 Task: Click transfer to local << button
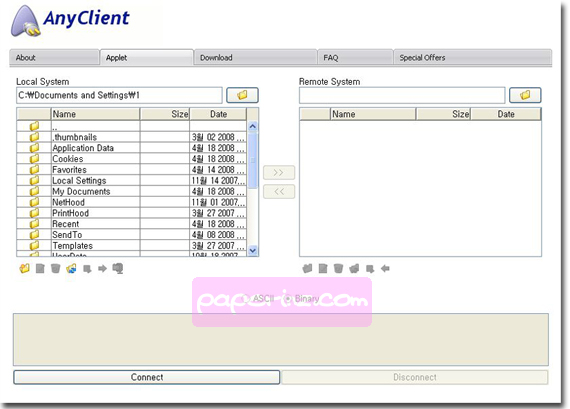(x=279, y=192)
